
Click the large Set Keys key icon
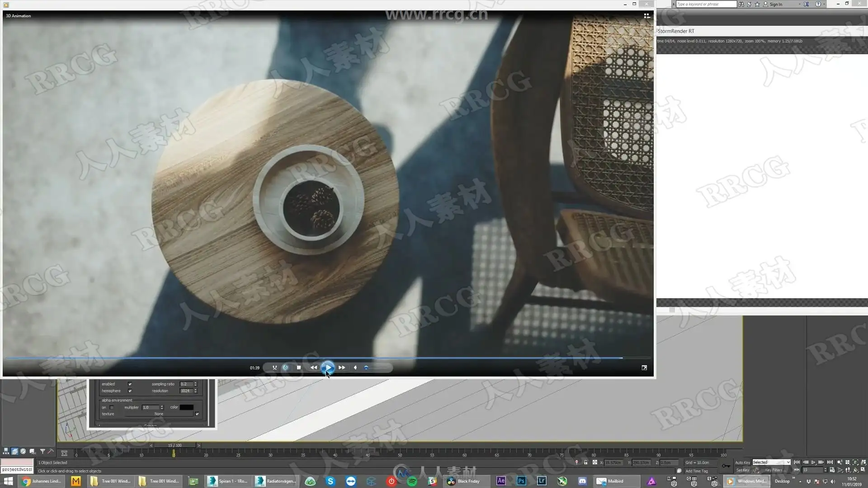726,466
